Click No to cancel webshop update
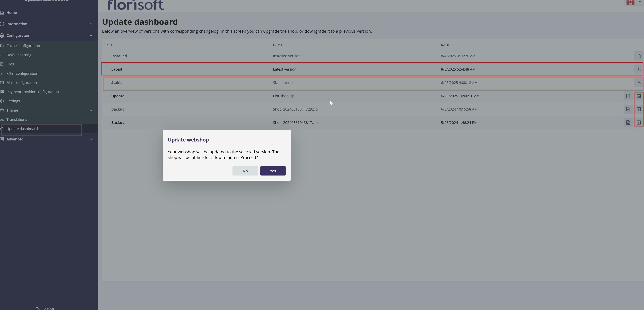Viewport: 644px width, 310px height. pos(245,171)
